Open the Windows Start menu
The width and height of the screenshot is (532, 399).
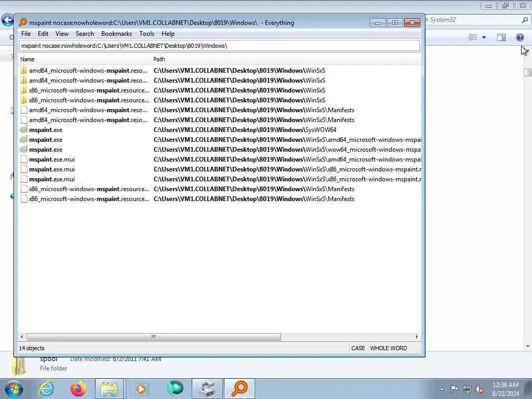(14, 389)
